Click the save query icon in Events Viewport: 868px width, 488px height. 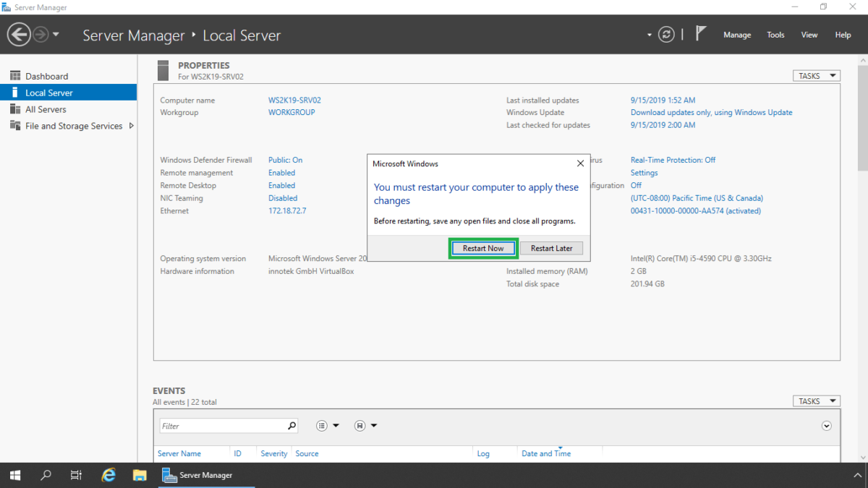pos(359,425)
